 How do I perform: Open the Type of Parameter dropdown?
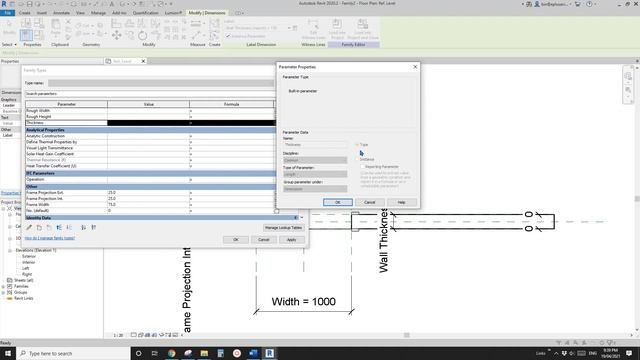tap(315, 174)
